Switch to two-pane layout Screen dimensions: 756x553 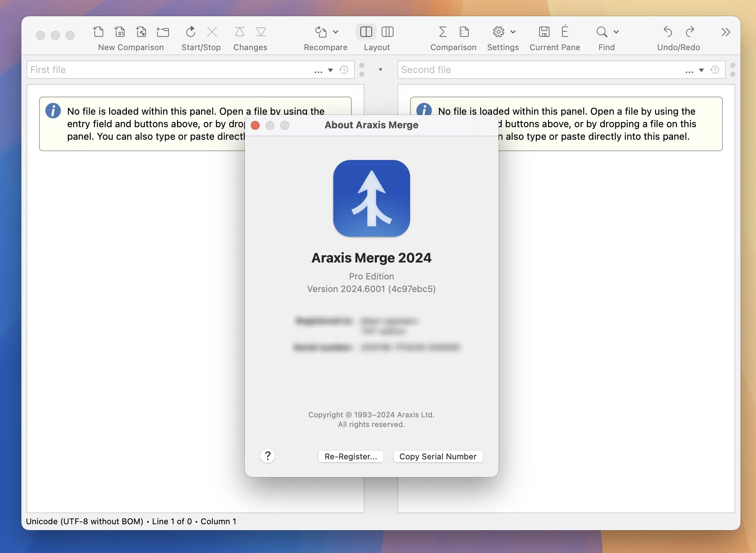point(366,32)
